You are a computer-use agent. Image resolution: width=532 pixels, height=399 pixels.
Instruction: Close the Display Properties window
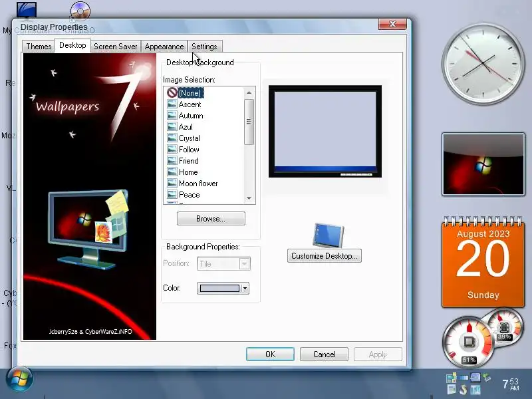(392, 24)
